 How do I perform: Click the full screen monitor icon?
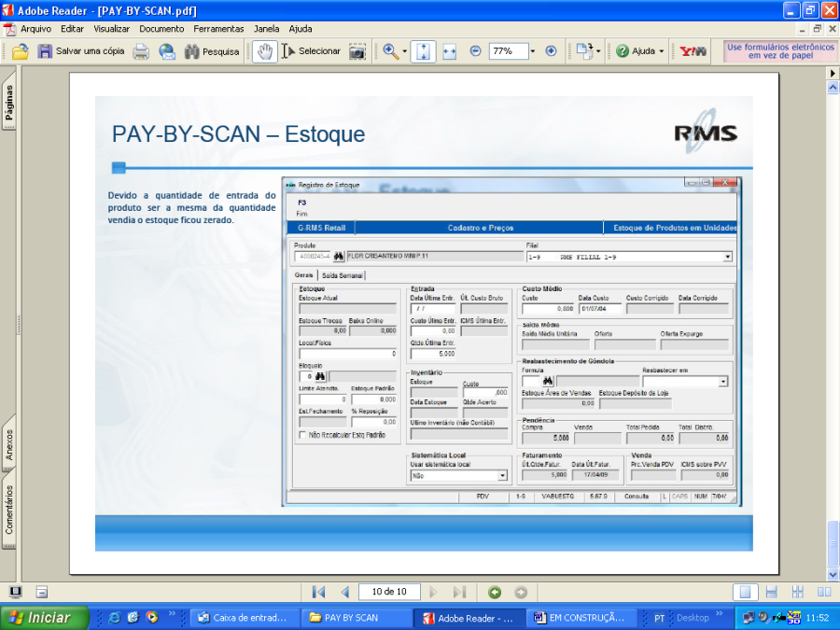click(x=16, y=592)
